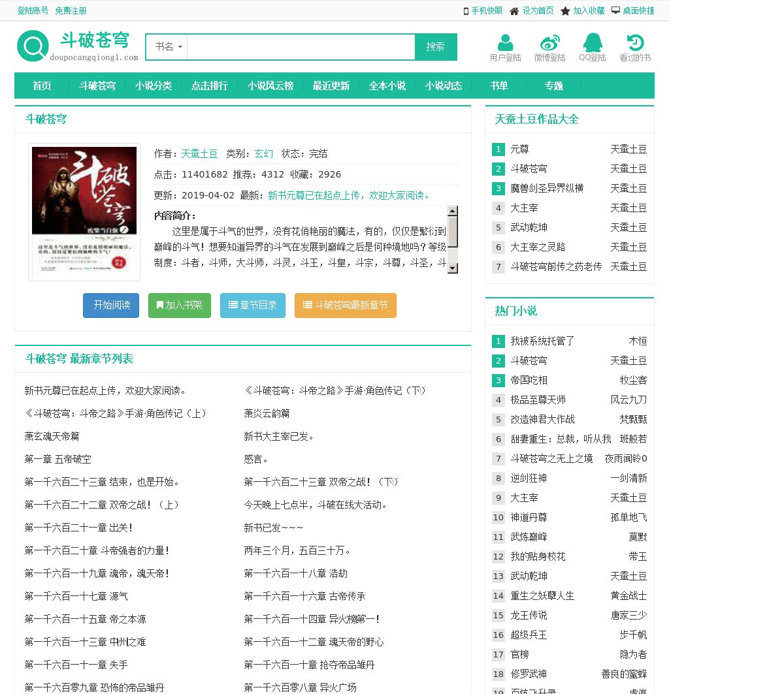Image resolution: width=784 pixels, height=694 pixels.
Task: Click the 桌面快捷 monitor icon
Action: click(x=615, y=10)
